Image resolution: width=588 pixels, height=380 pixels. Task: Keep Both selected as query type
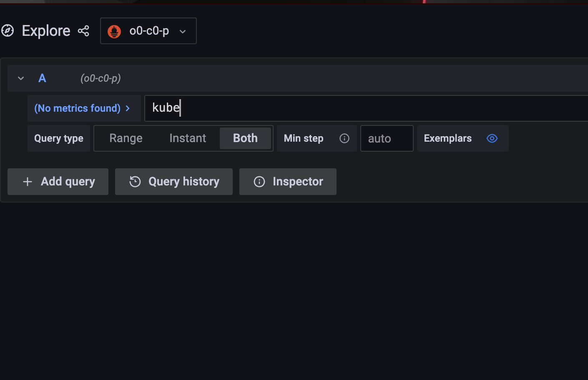tap(245, 138)
